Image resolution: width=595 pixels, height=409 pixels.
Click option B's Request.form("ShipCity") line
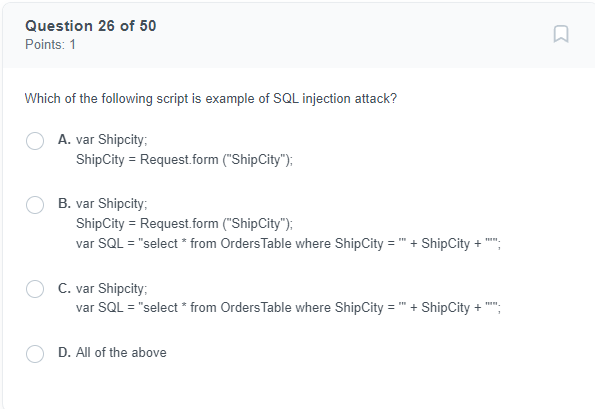pyautogui.click(x=184, y=223)
